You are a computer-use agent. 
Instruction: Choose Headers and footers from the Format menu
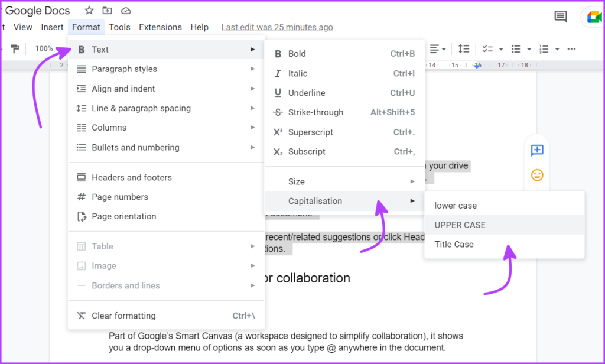[x=166, y=177]
